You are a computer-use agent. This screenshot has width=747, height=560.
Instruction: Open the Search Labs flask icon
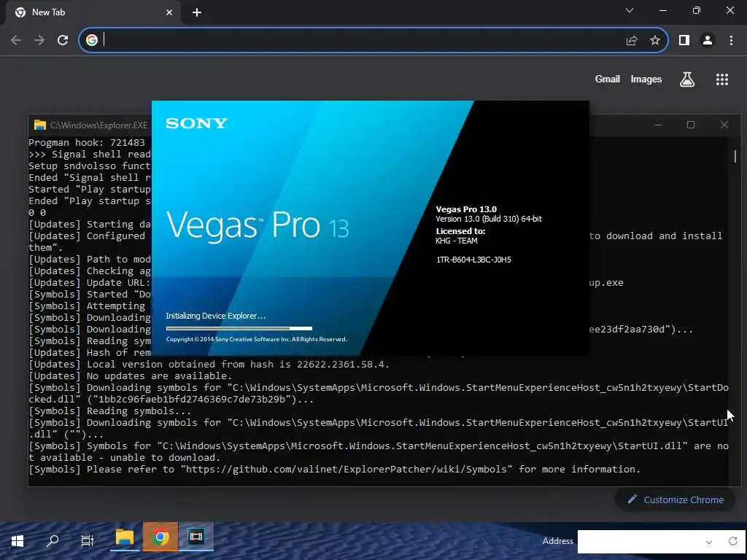click(687, 79)
